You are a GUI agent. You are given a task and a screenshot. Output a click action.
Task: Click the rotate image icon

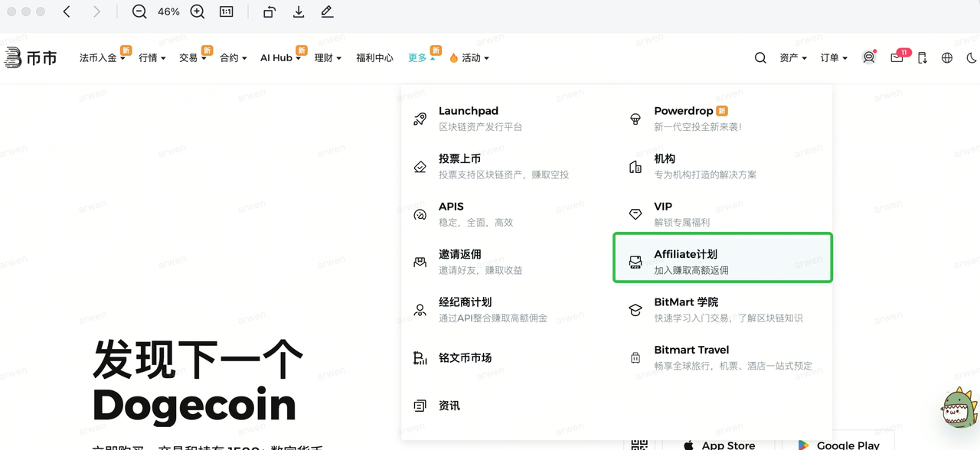tap(269, 12)
